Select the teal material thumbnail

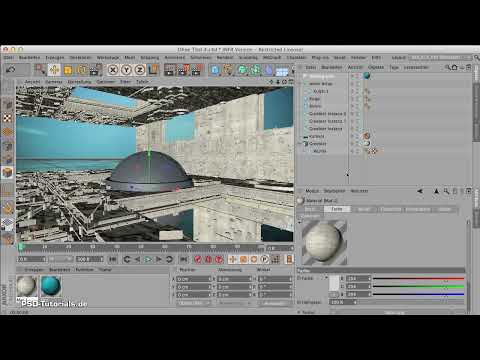click(51, 286)
